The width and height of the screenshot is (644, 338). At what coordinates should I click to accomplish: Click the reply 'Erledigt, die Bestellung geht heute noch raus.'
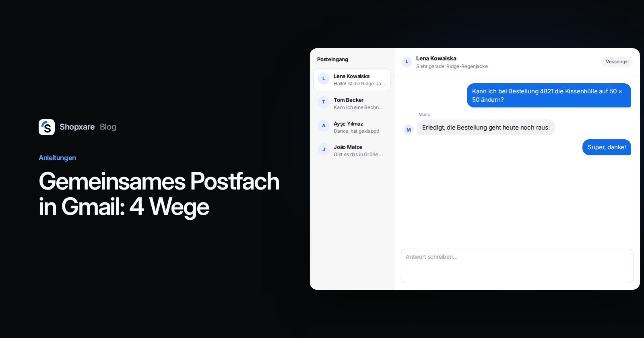[x=486, y=128]
